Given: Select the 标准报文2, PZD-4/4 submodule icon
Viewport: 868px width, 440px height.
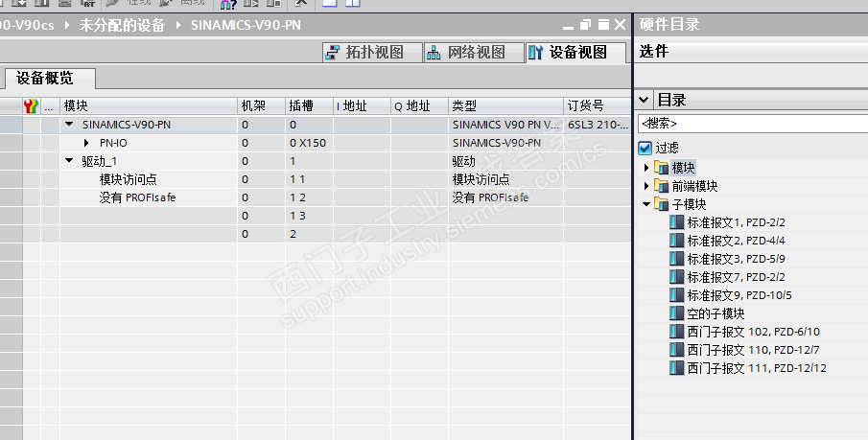Looking at the screenshot, I should tap(676, 241).
